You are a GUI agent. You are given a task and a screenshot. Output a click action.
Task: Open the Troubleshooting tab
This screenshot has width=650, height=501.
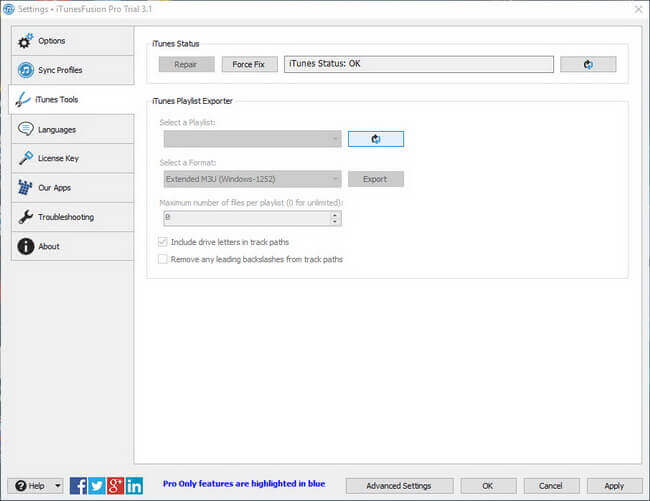pos(73,217)
